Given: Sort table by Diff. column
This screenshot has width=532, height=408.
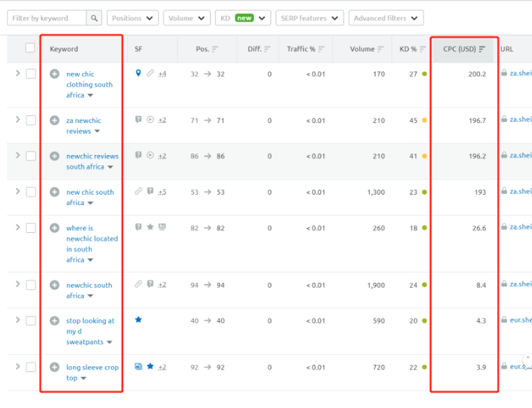Looking at the screenshot, I should 259,49.
